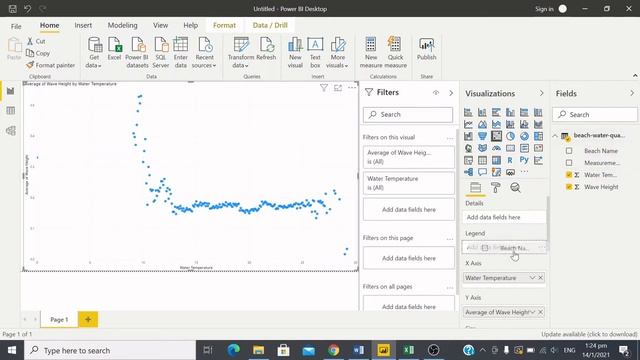This screenshot has height=360, width=640.
Task: Click Update available link in status bar
Action: (589, 334)
